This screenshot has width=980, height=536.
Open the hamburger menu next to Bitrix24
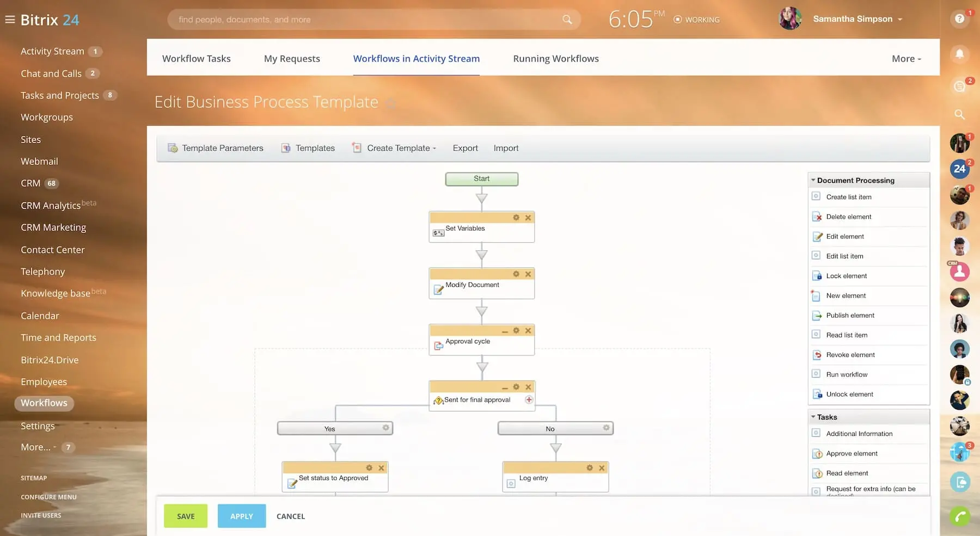[9, 19]
